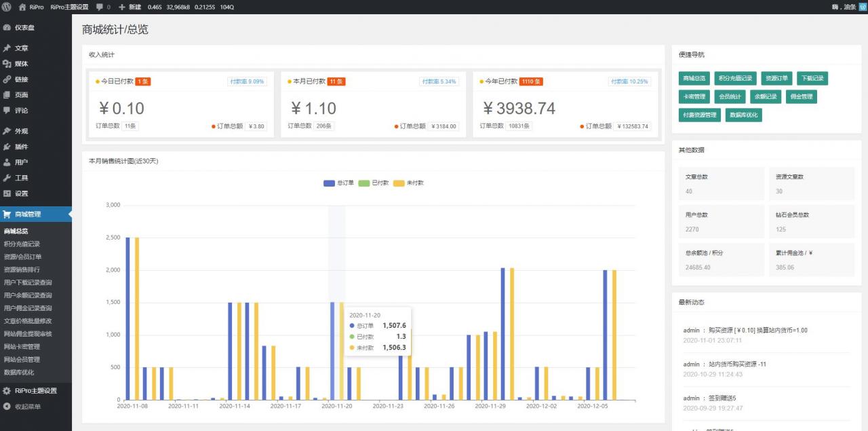Expand the 用户 users submenu
The width and height of the screenshot is (868, 431).
point(20,162)
